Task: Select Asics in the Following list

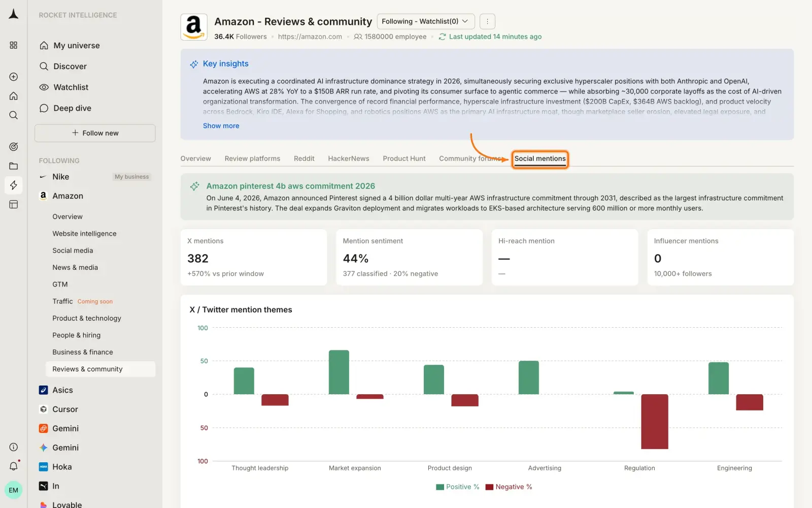Action: point(62,390)
